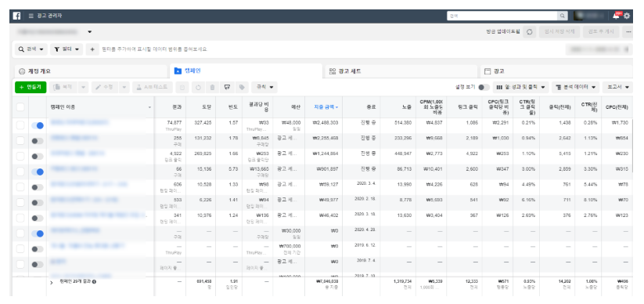Click the A/B 테스트 button
This screenshot has width=644, height=304.
pyautogui.click(x=153, y=87)
